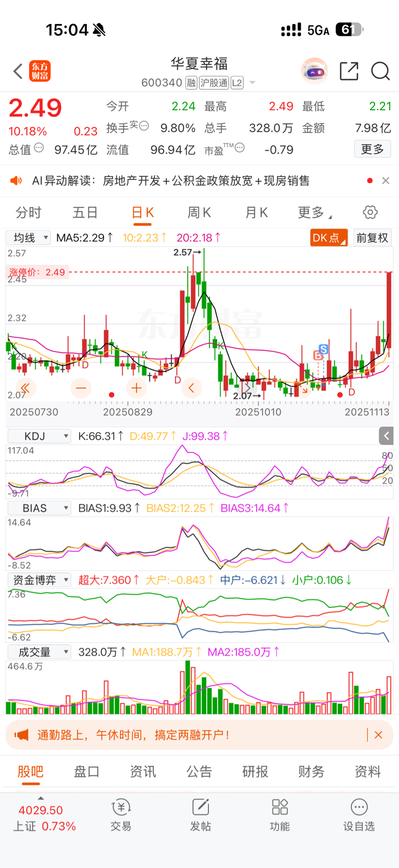The image size is (399, 868).
Task: Switch to 月K chart tab
Action: click(257, 212)
